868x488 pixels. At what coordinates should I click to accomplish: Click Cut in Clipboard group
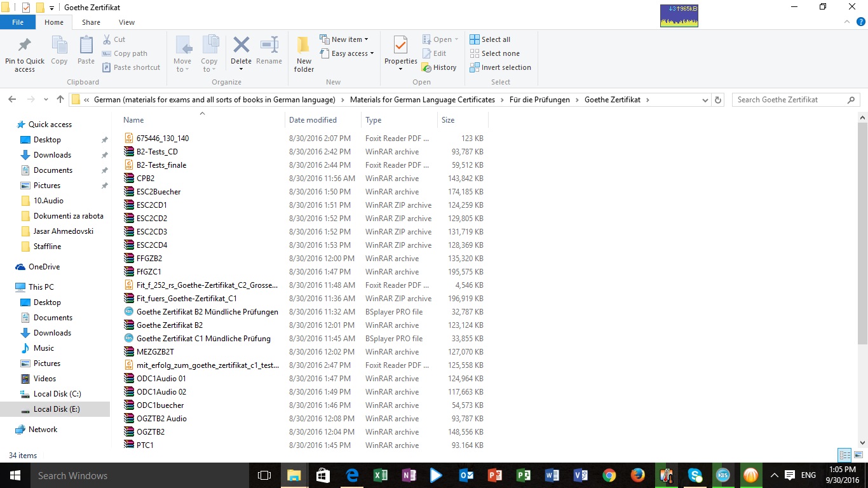(114, 39)
